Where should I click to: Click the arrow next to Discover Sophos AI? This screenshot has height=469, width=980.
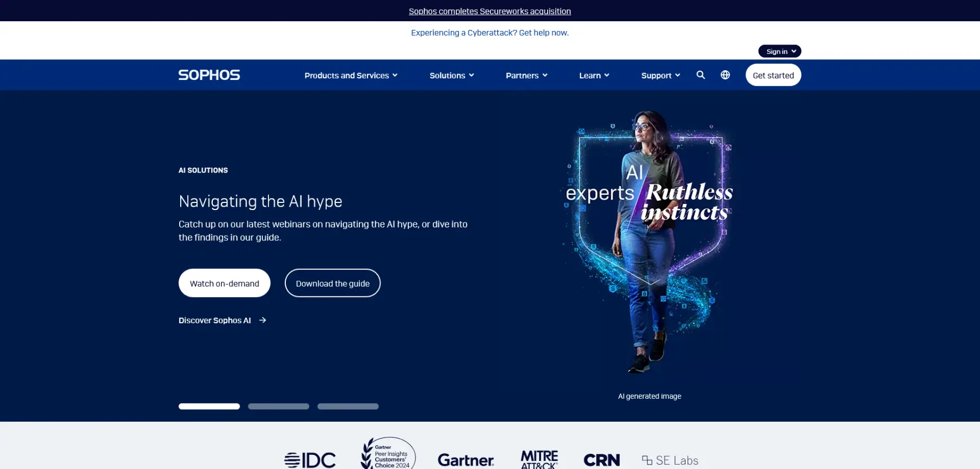tap(262, 320)
